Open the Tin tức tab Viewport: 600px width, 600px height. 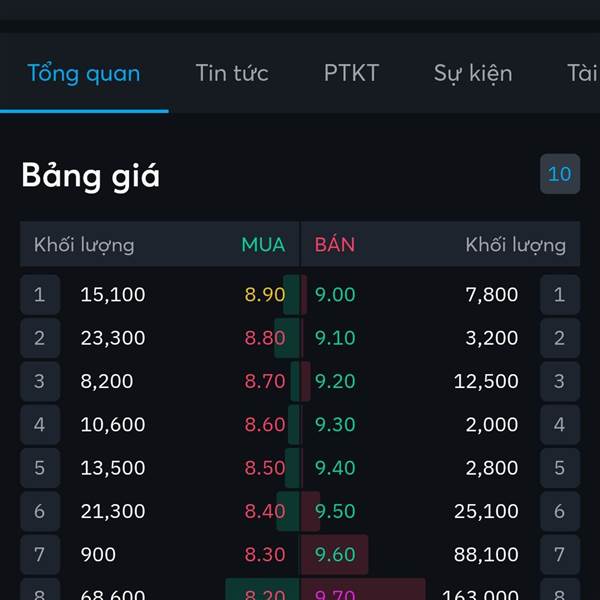point(232,73)
